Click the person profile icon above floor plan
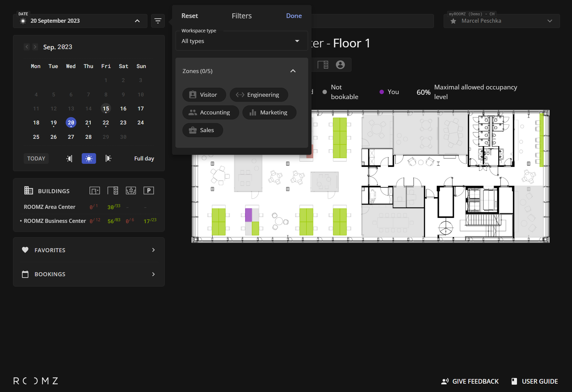 point(340,65)
